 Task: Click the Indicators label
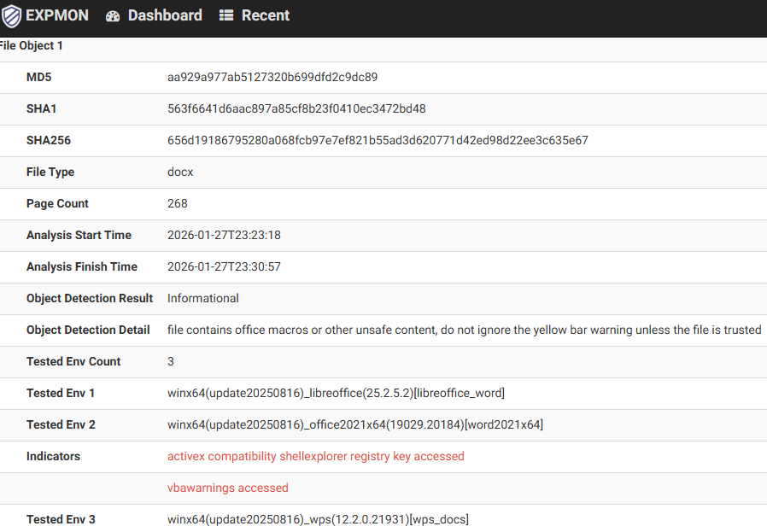[x=53, y=457]
